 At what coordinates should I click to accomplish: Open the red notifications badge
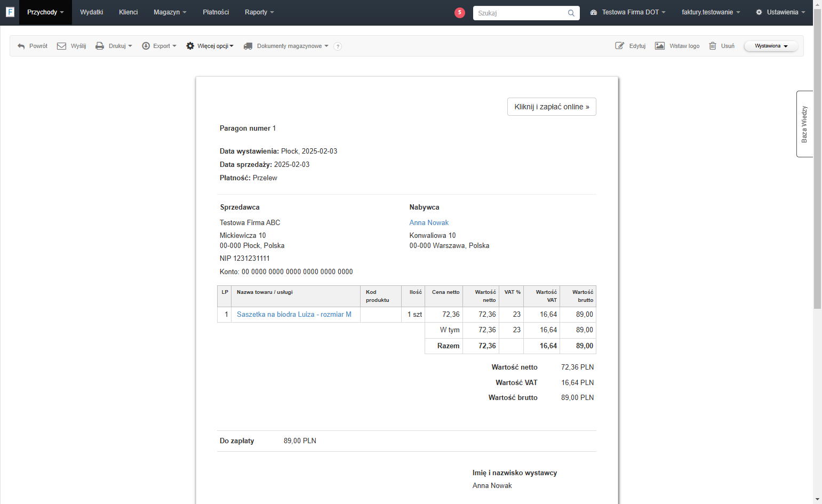pos(460,12)
